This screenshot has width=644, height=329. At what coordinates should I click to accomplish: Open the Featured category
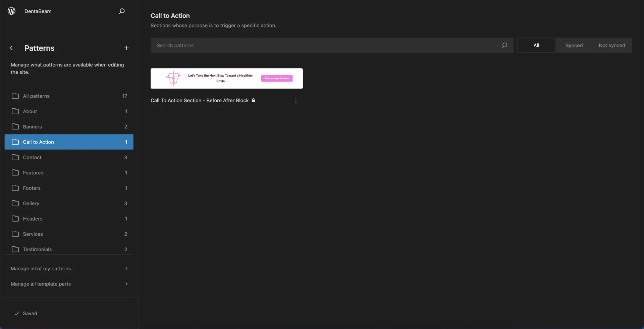[x=69, y=173]
